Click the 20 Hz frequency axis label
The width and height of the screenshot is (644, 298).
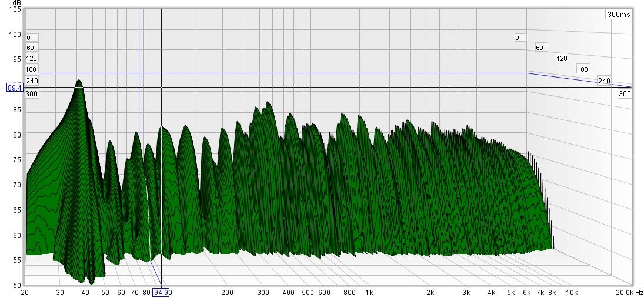(x=25, y=293)
